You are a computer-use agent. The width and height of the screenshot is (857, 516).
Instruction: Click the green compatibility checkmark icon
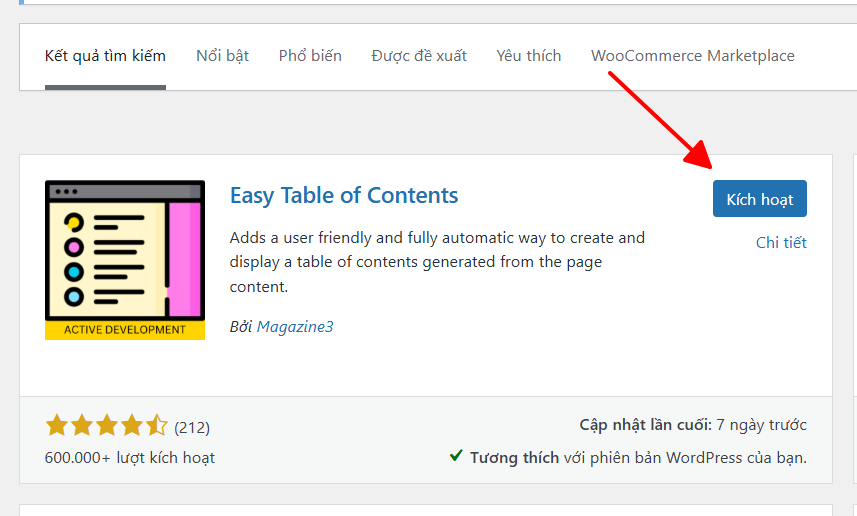tap(456, 455)
